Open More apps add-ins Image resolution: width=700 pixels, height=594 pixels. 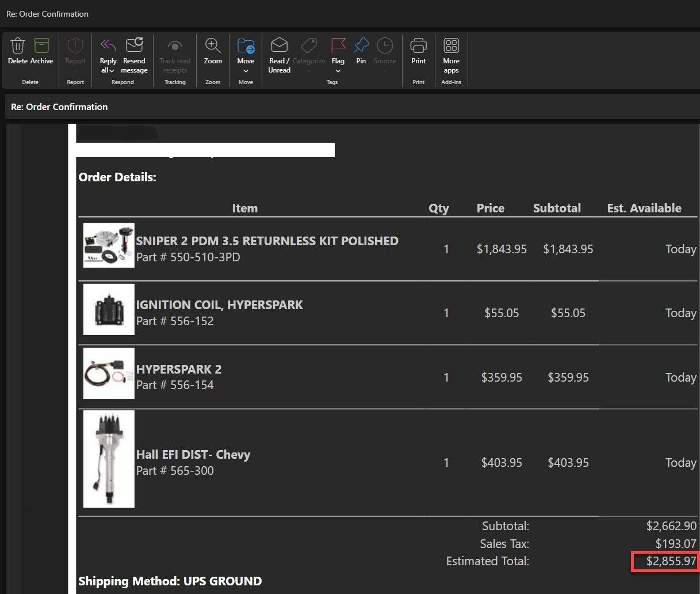click(x=451, y=55)
